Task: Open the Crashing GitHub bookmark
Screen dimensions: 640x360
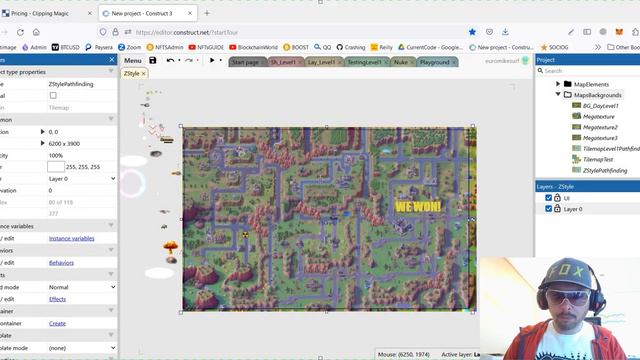Action: click(x=351, y=47)
